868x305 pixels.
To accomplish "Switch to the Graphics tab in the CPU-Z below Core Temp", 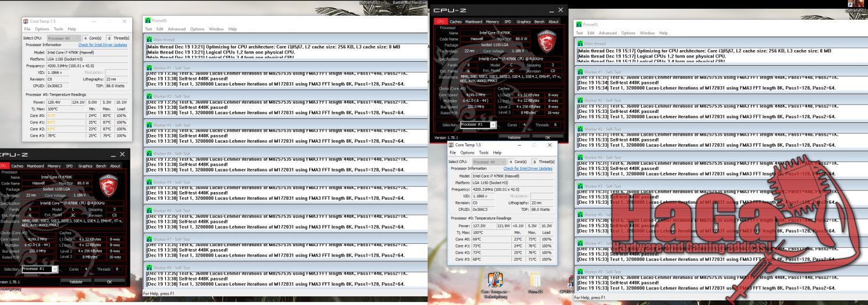I will pos(86,166).
